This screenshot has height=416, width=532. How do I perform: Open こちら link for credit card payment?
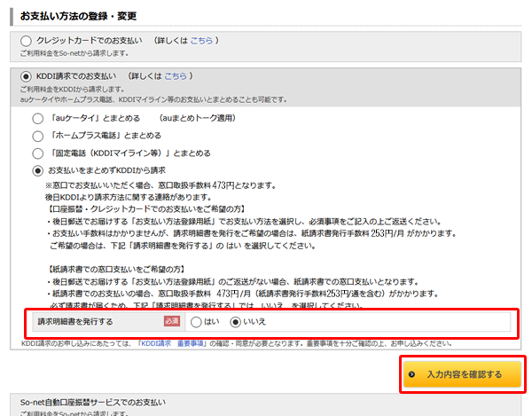click(x=200, y=41)
